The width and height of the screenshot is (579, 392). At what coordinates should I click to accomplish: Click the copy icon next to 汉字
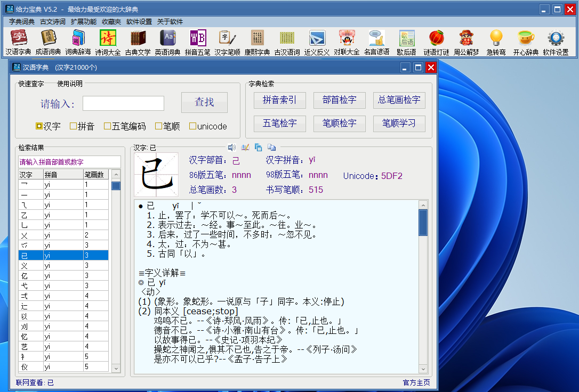[x=259, y=148]
